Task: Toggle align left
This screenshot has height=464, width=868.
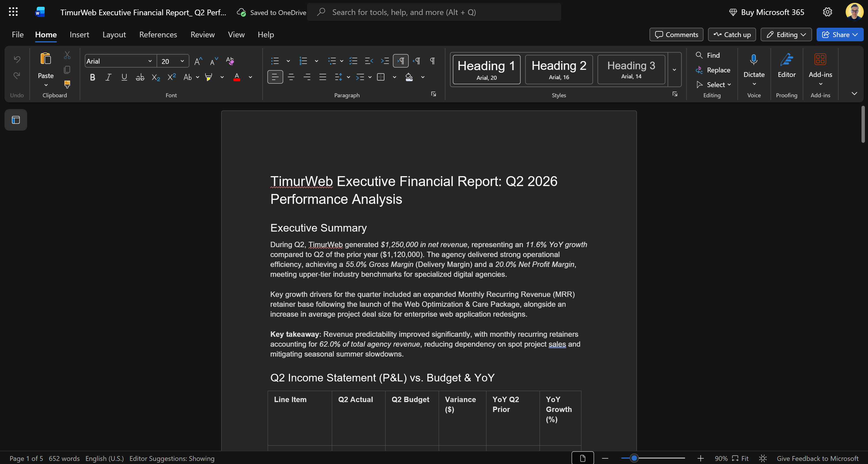Action: (275, 77)
